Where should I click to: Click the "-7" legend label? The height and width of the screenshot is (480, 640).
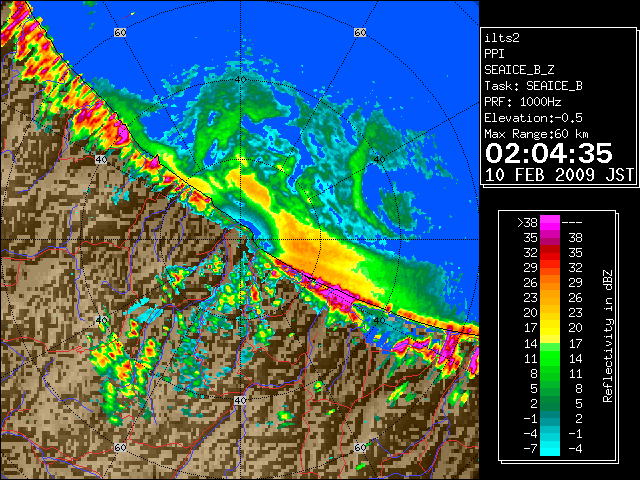(x=530, y=449)
